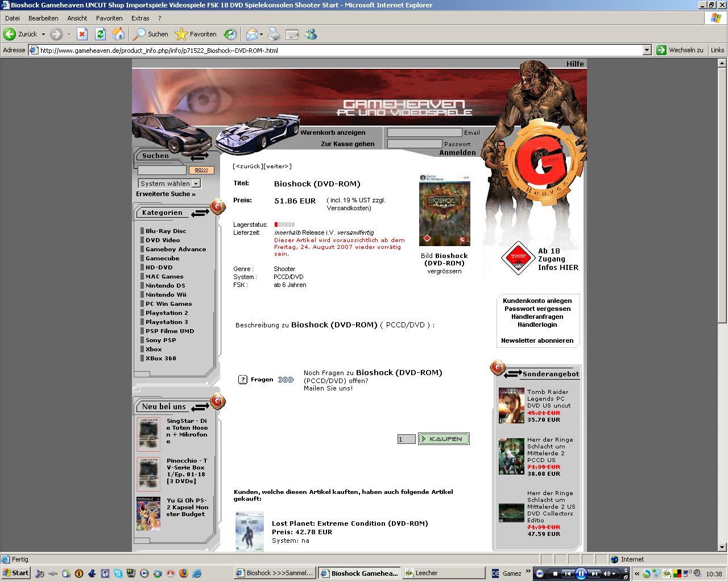Click Newsletter abonnieren link

(537, 340)
